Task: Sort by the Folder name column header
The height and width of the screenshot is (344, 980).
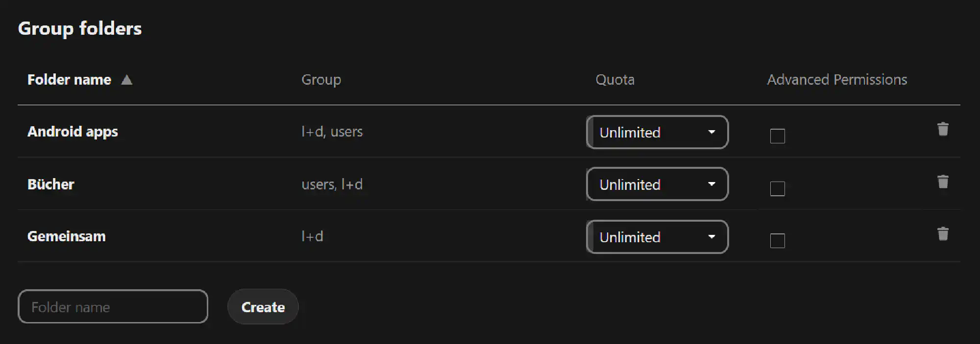Action: [x=69, y=80]
